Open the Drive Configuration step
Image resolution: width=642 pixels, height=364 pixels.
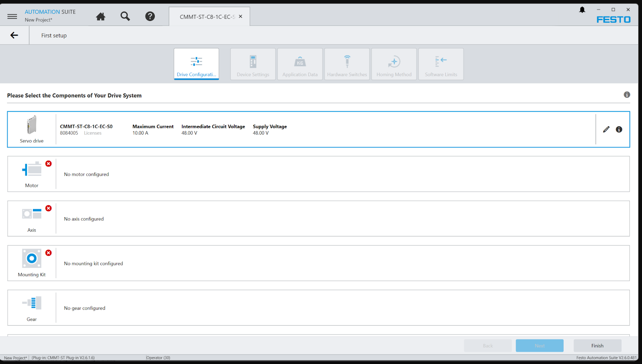(x=197, y=64)
